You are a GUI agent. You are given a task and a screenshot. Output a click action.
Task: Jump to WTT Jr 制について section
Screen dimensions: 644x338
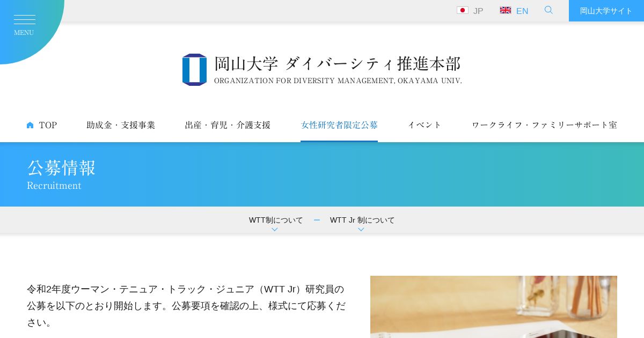(362, 220)
